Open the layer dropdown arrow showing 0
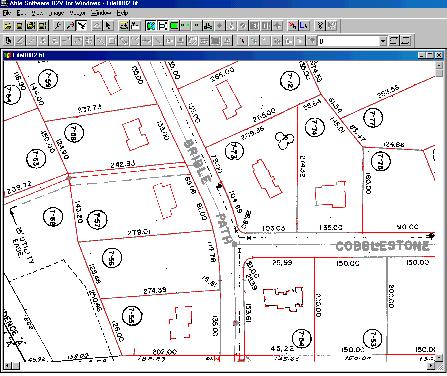Image resolution: width=447 pixels, height=376 pixels. (x=383, y=41)
